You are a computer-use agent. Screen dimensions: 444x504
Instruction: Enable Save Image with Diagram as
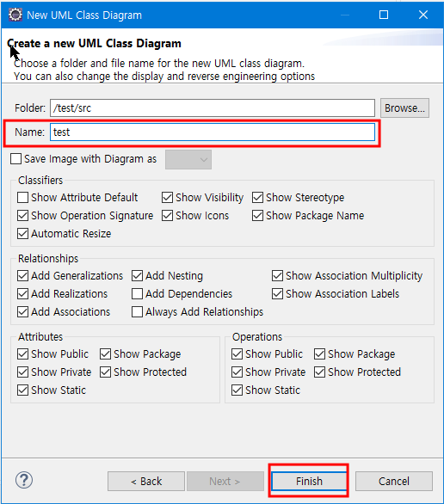[x=16, y=159]
